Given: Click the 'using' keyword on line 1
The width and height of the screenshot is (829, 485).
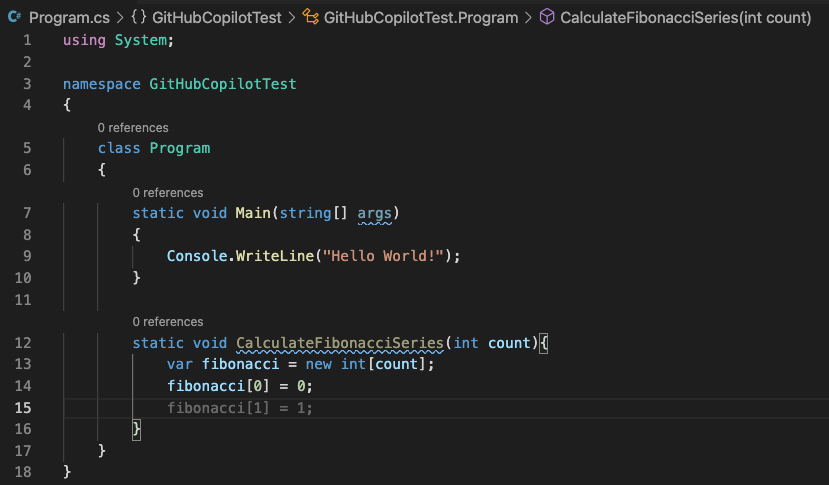Looking at the screenshot, I should (84, 40).
